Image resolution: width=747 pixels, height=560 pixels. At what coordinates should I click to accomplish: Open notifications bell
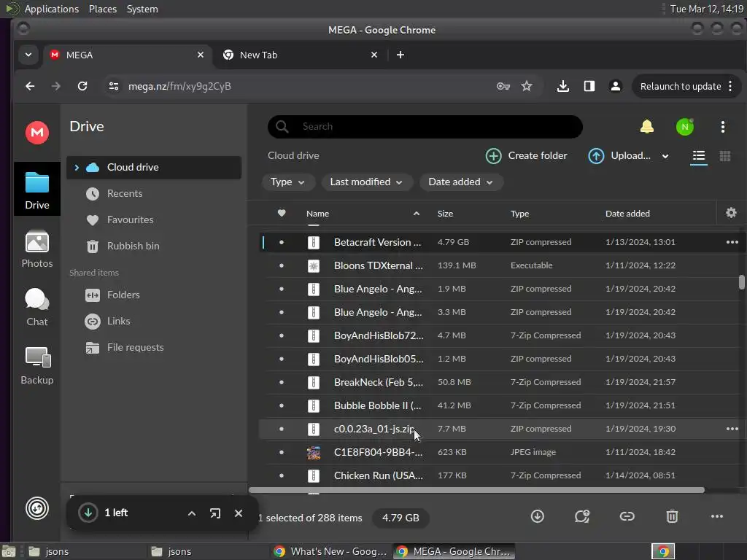pos(646,127)
